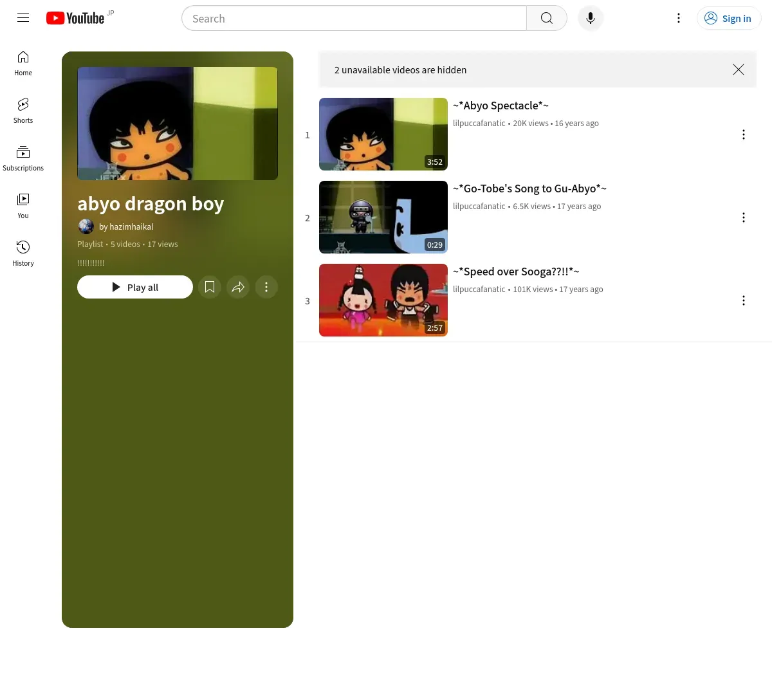Open lilpuccafanatic channel under Abyo Spectacle
This screenshot has height=700, width=772.
point(479,123)
